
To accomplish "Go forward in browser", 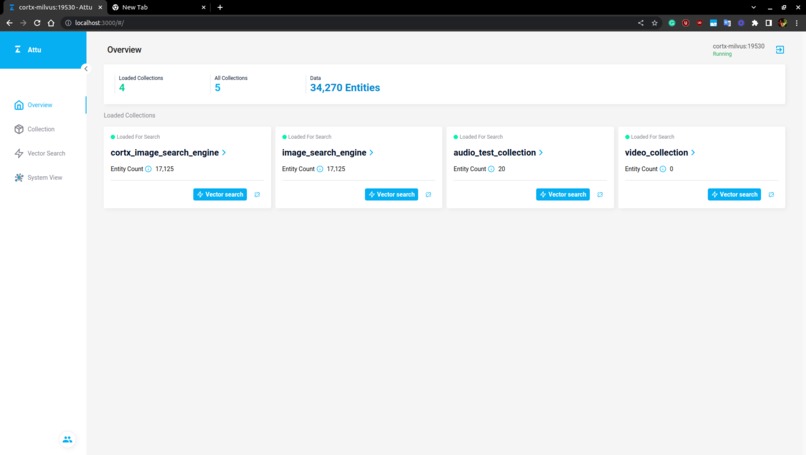I will click(23, 23).
